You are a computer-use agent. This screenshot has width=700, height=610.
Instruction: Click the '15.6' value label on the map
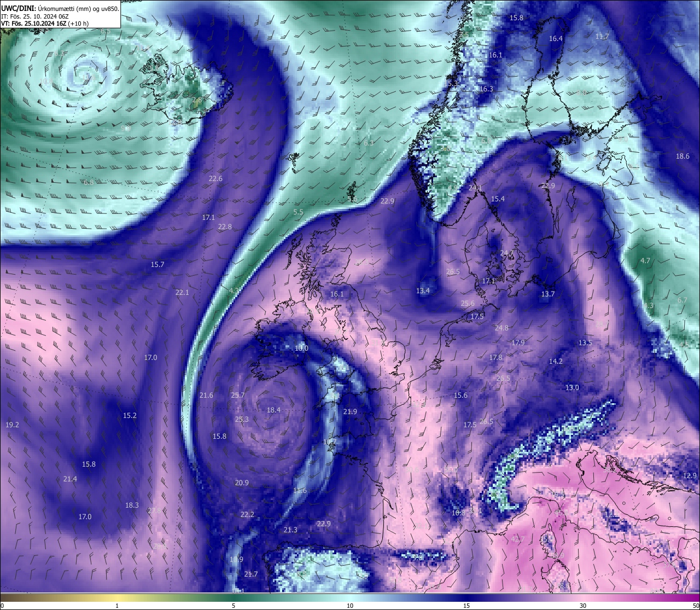(x=460, y=395)
